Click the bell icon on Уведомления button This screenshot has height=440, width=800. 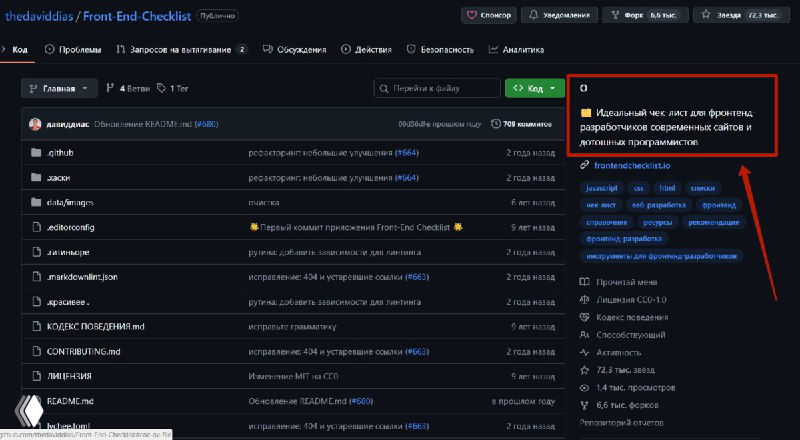[534, 15]
